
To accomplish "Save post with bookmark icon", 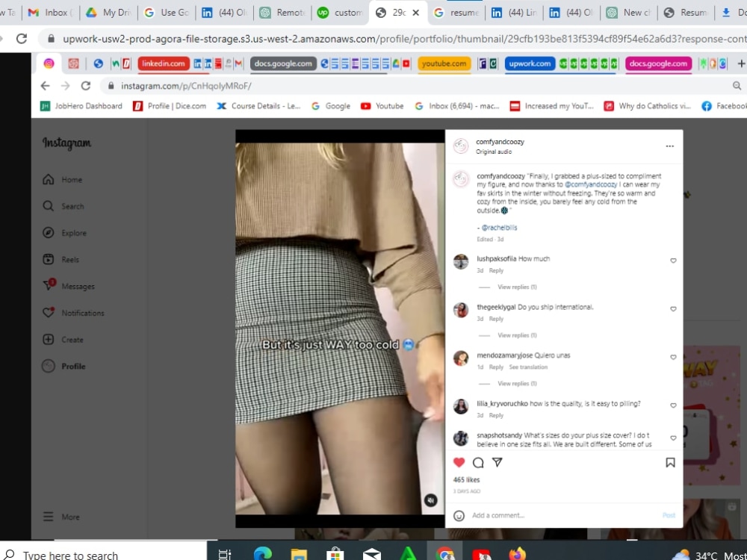I will coord(670,462).
